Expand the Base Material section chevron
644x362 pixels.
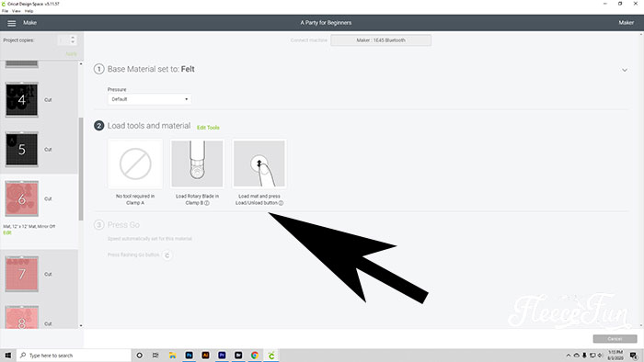[625, 70]
